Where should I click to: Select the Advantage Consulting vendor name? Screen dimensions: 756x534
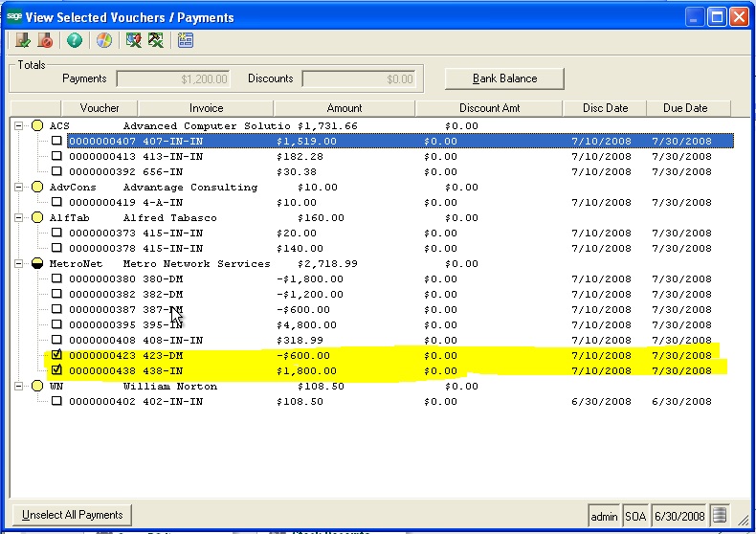190,188
